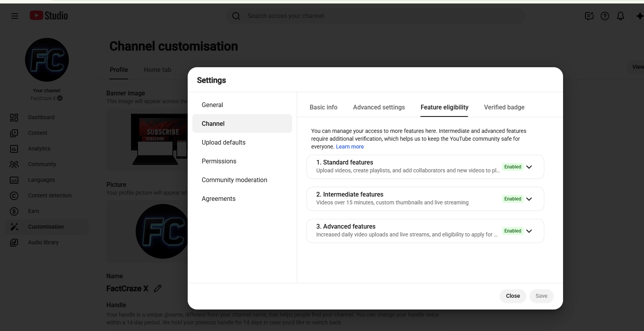Image resolution: width=644 pixels, height=331 pixels.
Task: Click the Standard features Enabled badge
Action: [513, 167]
